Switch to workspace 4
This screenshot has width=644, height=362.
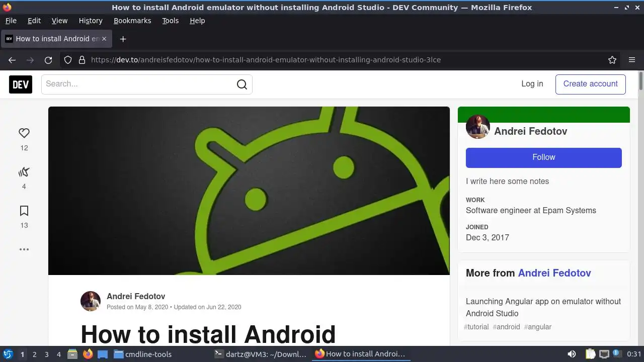click(58, 354)
